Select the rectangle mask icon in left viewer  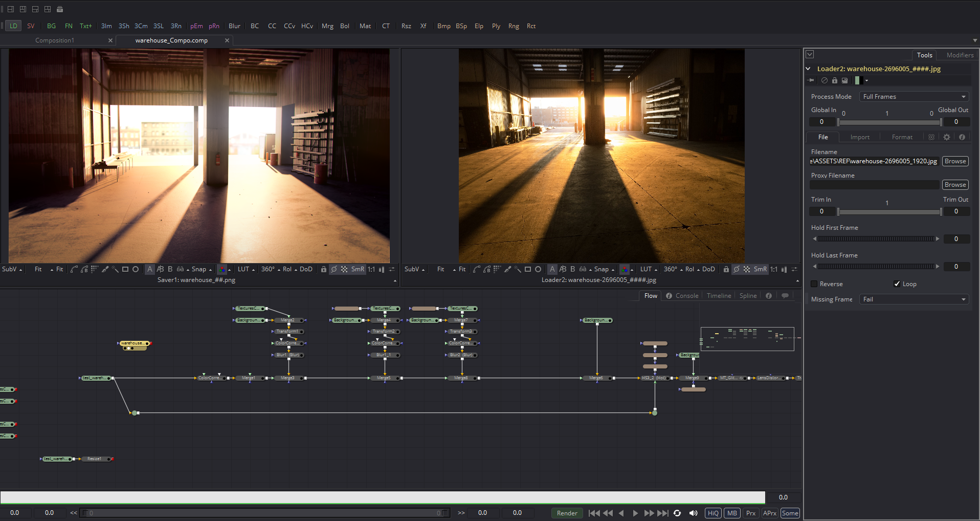[125, 269]
